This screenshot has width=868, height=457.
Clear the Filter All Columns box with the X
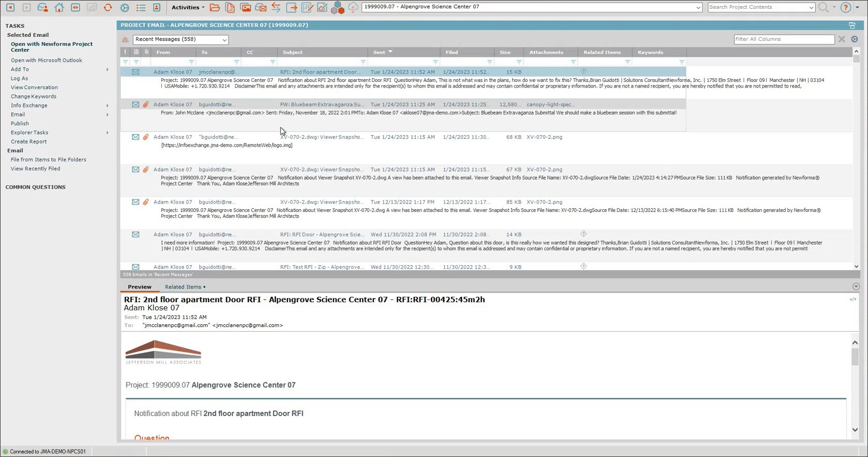point(842,39)
